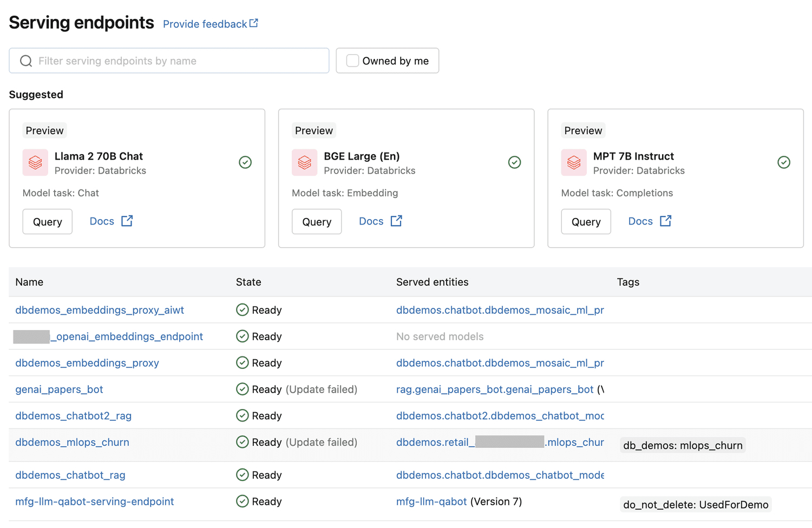Image resolution: width=812 pixels, height=528 pixels.
Task: Select the BGE Large (En) model icon
Action: (x=304, y=162)
